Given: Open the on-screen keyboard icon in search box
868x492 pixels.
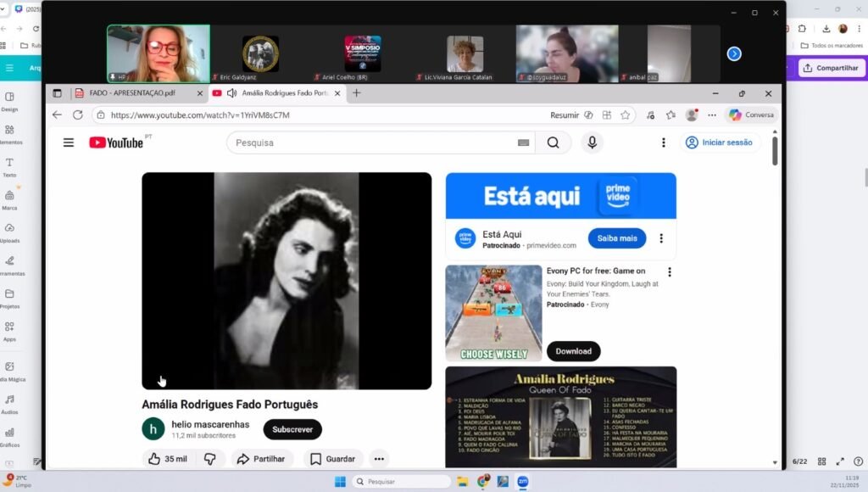Looking at the screenshot, I should 523,143.
